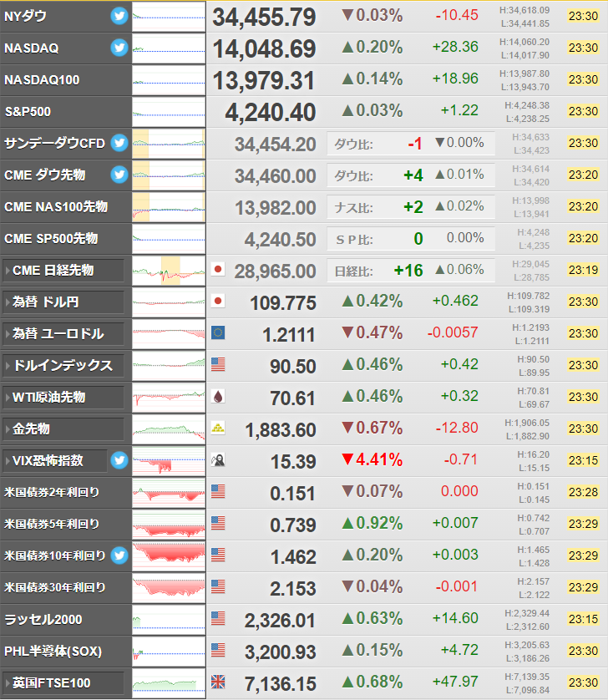Open the CME NAS100先物 mini chart
Screen dimensions: 608x700
(x=169, y=206)
